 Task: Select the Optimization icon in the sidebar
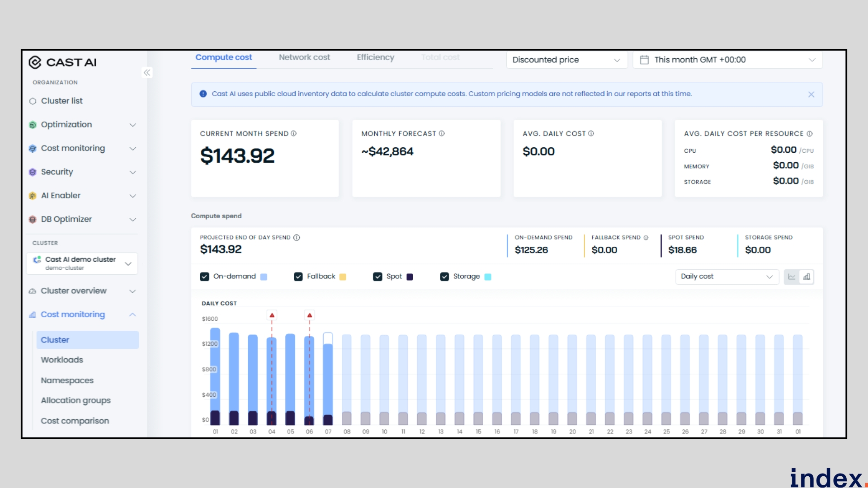32,125
